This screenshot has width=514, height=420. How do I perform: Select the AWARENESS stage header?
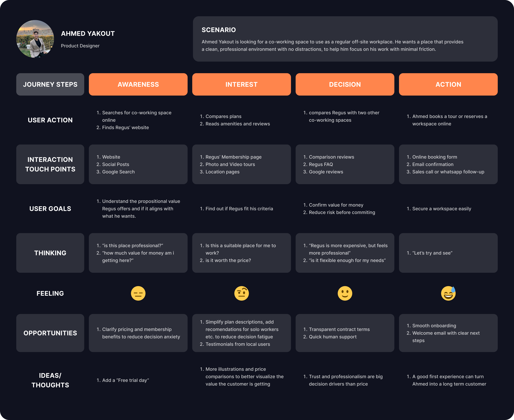pyautogui.click(x=138, y=84)
